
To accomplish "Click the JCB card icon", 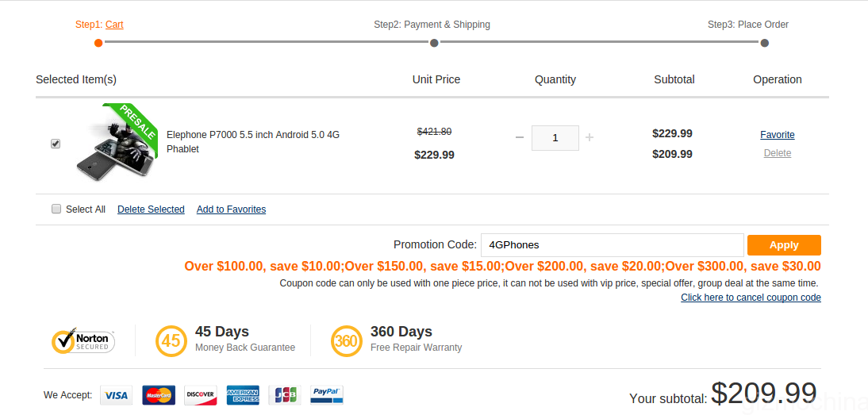I will coord(284,395).
